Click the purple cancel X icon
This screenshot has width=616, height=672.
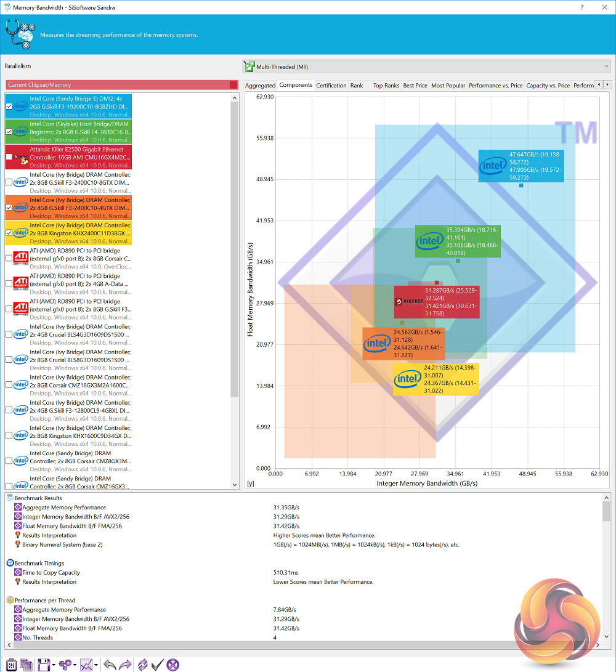pyautogui.click(x=172, y=665)
